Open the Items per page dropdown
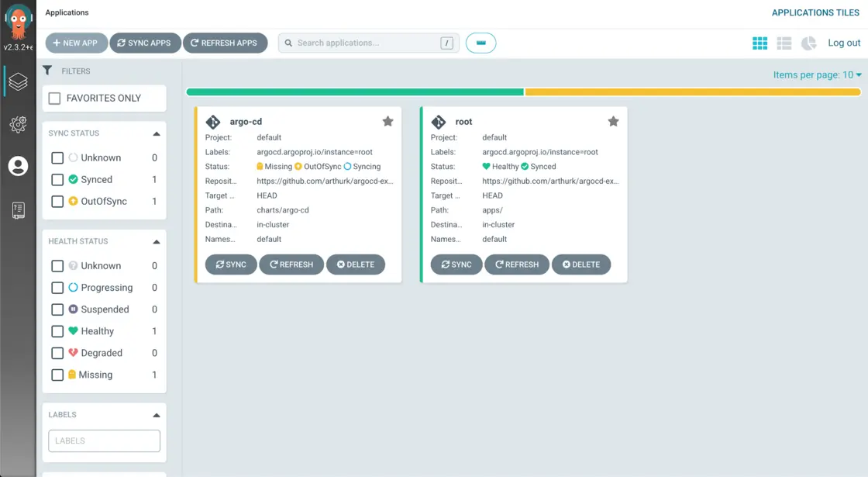Image resolution: width=868 pixels, height=477 pixels. [x=817, y=75]
